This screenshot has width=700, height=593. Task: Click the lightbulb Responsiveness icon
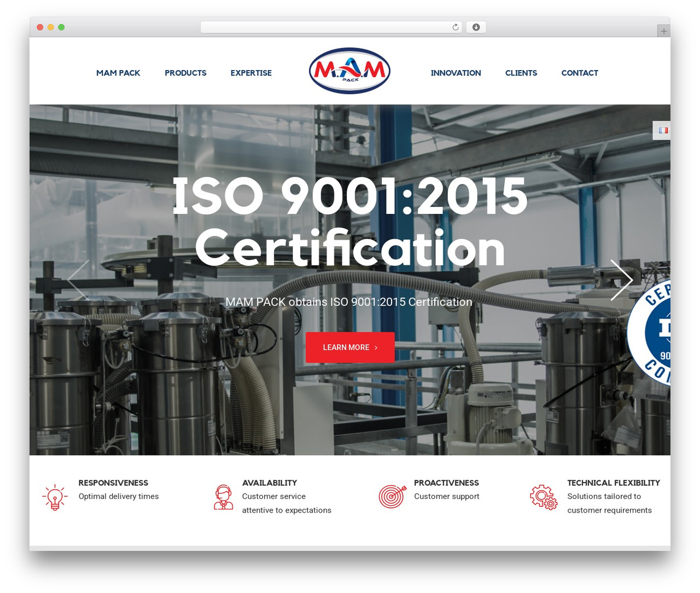tap(55, 497)
